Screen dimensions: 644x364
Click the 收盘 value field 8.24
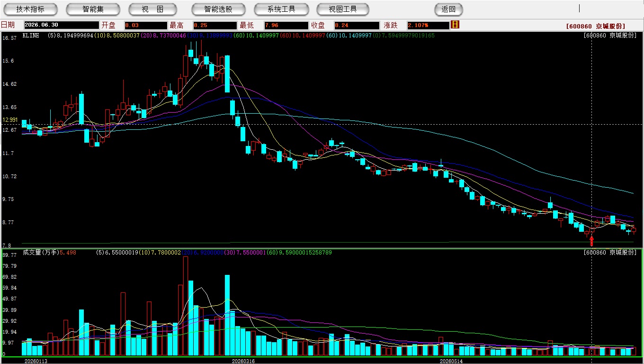coord(356,25)
